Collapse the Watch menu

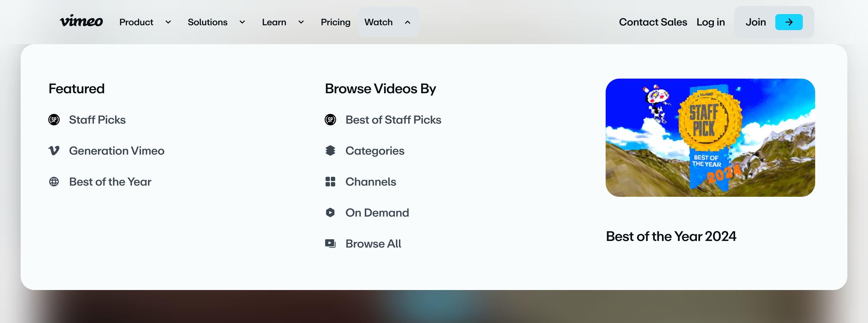[388, 22]
